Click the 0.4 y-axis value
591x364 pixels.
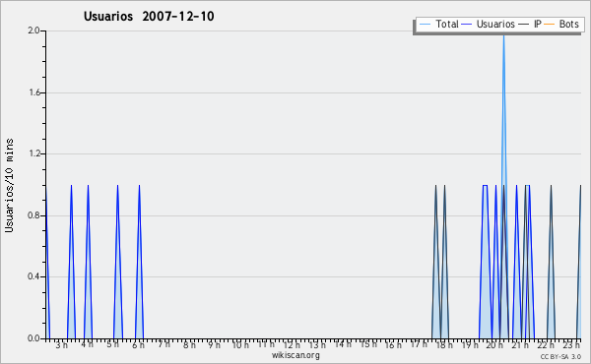[x=33, y=276]
